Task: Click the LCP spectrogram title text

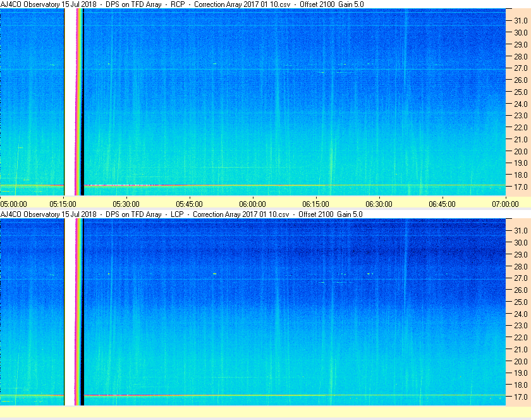Action: (x=181, y=214)
